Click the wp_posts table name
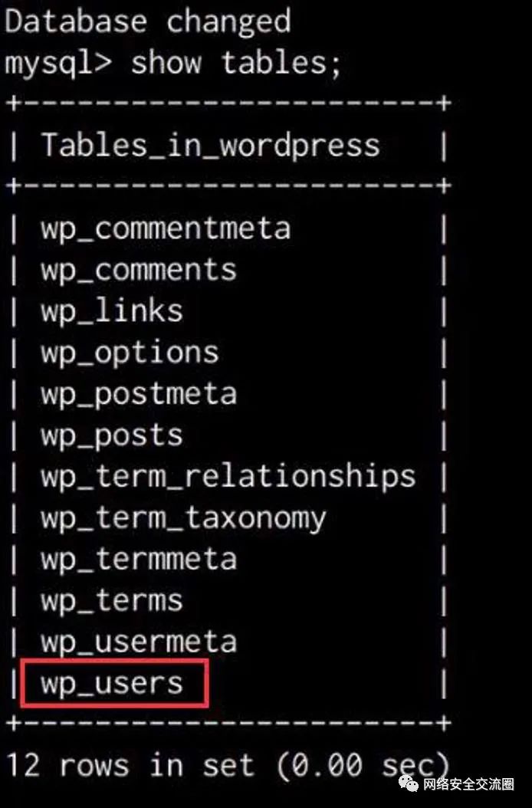Image resolution: width=532 pixels, height=808 pixels. click(x=112, y=435)
